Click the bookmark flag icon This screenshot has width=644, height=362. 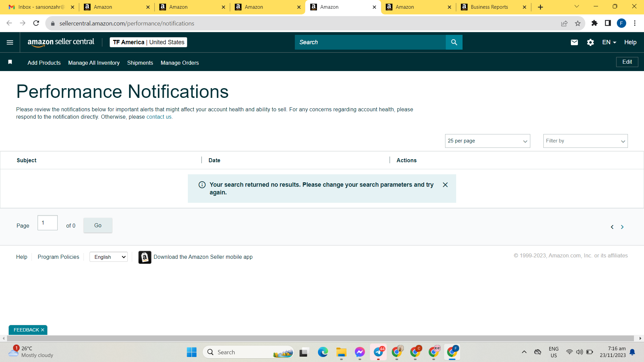[x=10, y=62]
